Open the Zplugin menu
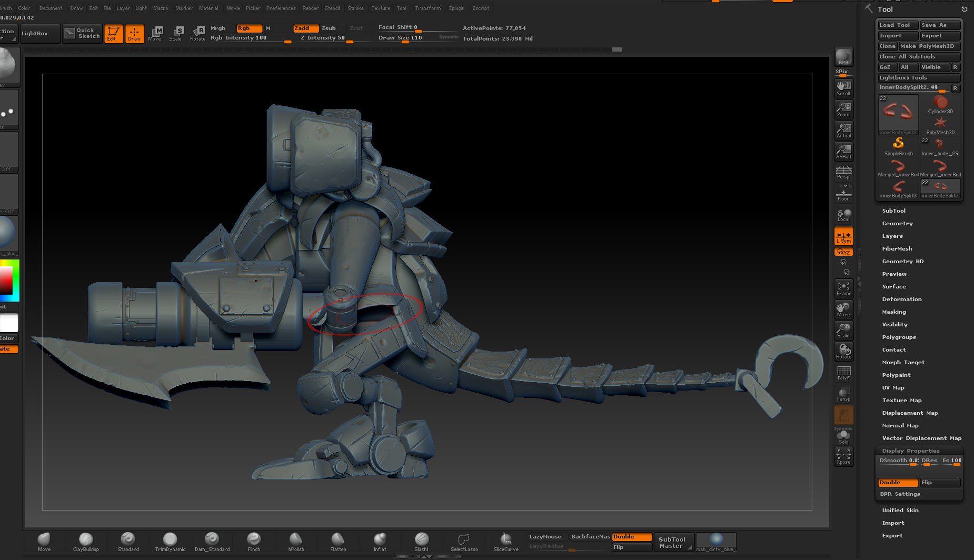 456,8
